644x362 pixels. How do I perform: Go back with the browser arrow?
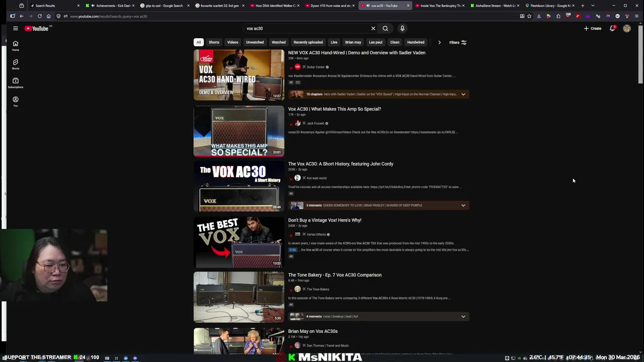coord(22,16)
